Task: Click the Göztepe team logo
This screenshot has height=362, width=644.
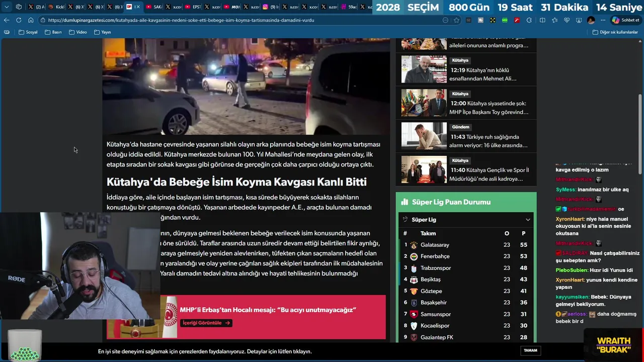Action: coord(414,291)
